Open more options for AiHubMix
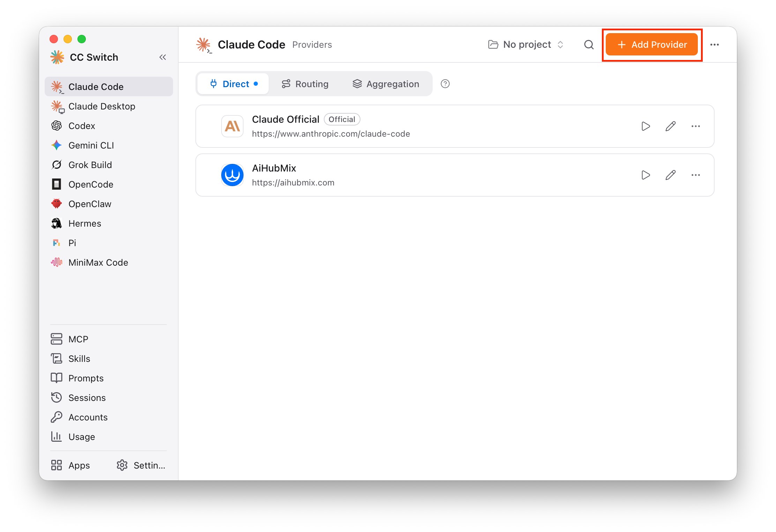776x532 pixels. point(696,175)
